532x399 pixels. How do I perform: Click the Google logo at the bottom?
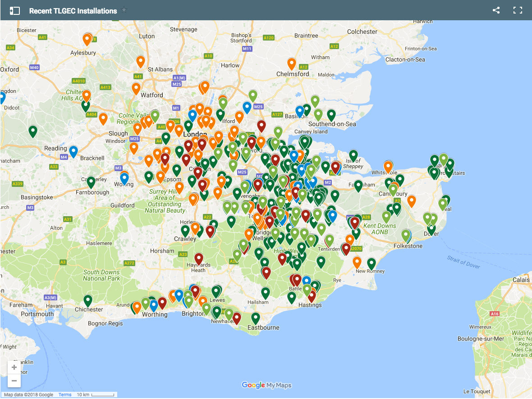pyautogui.click(x=252, y=385)
